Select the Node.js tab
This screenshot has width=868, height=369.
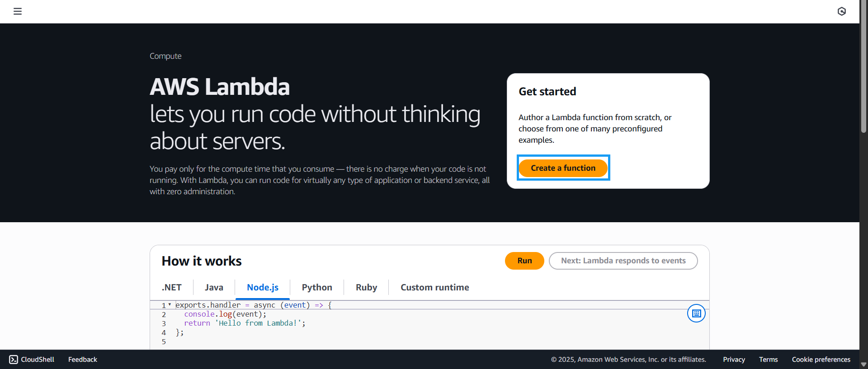[262, 287]
